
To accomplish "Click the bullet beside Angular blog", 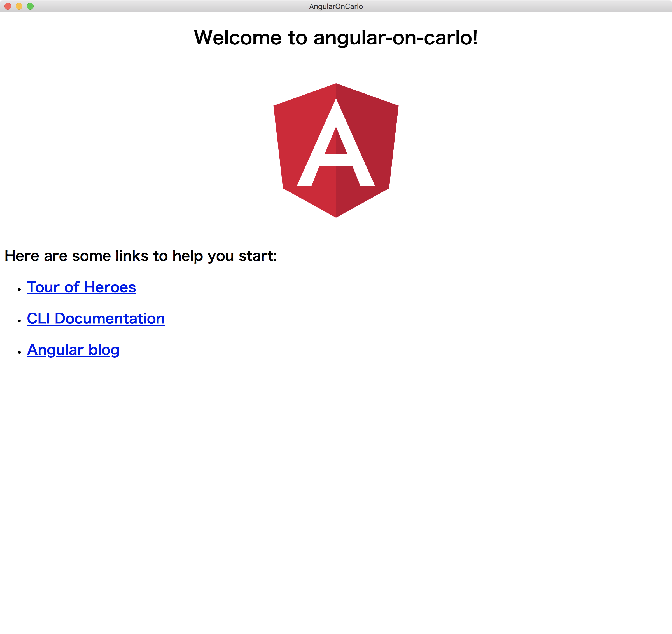I will (x=19, y=352).
